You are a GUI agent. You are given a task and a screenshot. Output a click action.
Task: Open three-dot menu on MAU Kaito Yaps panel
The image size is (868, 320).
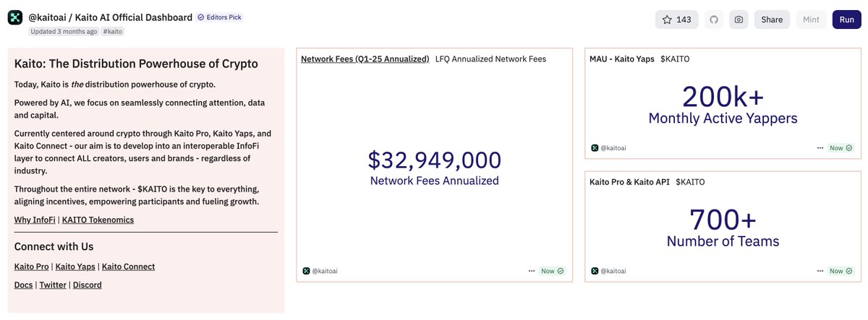pyautogui.click(x=820, y=147)
